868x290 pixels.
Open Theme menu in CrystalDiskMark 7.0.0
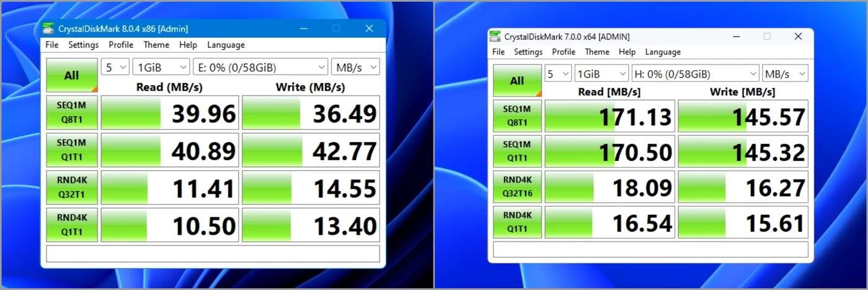point(597,52)
